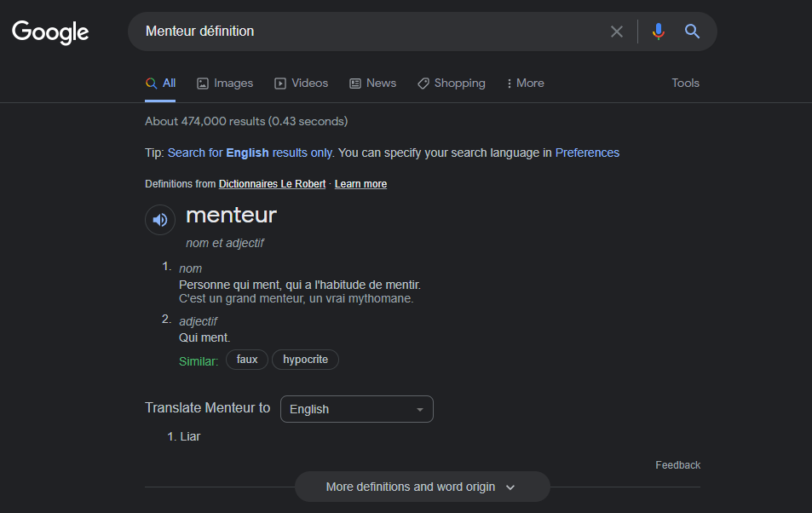Click the Google logo

coord(50,32)
